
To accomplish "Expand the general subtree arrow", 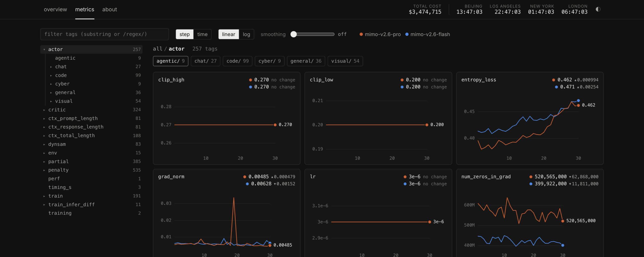I will (x=51, y=93).
